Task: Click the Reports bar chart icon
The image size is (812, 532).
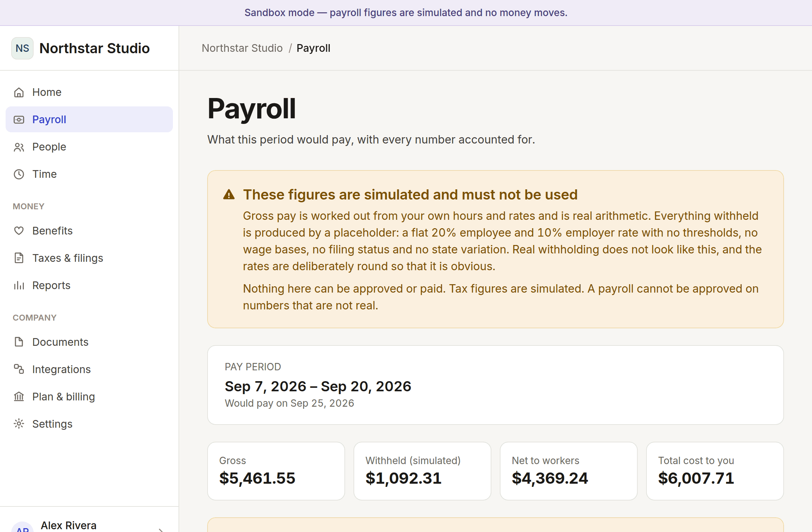Action: (19, 286)
